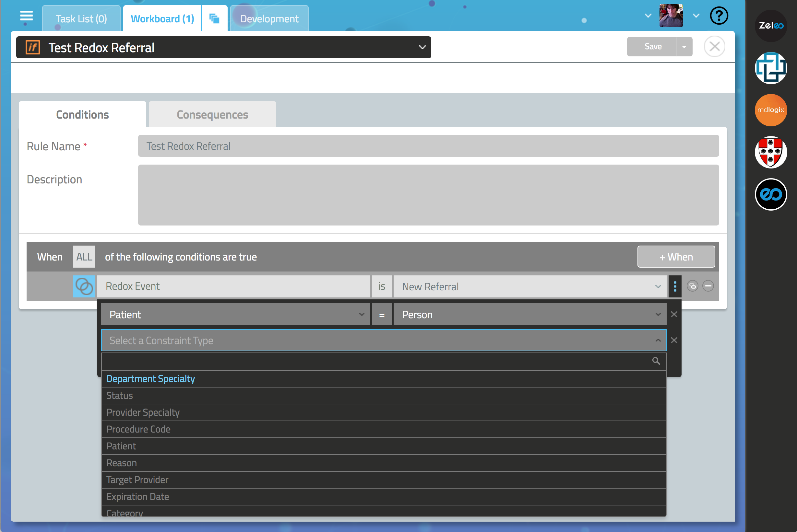This screenshot has width=797, height=532.
Task: Open the three-dot condition options menu
Action: tap(674, 286)
